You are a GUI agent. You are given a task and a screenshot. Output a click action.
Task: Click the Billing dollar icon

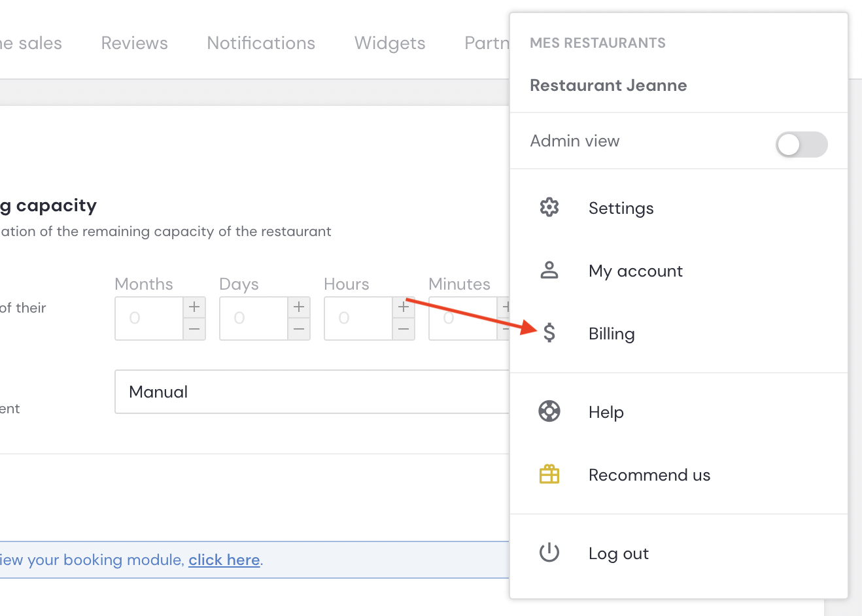(549, 333)
